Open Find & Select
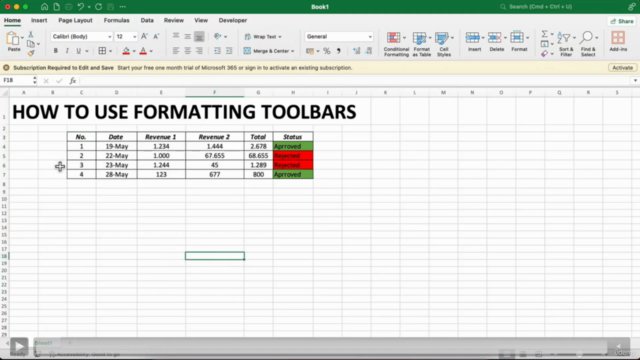The width and height of the screenshot is (640, 360). (x=588, y=44)
